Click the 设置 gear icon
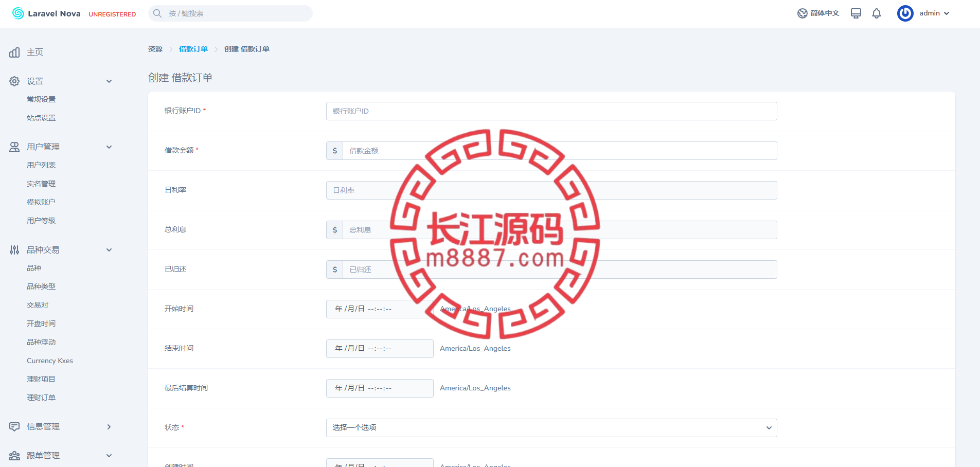 pyautogui.click(x=14, y=81)
